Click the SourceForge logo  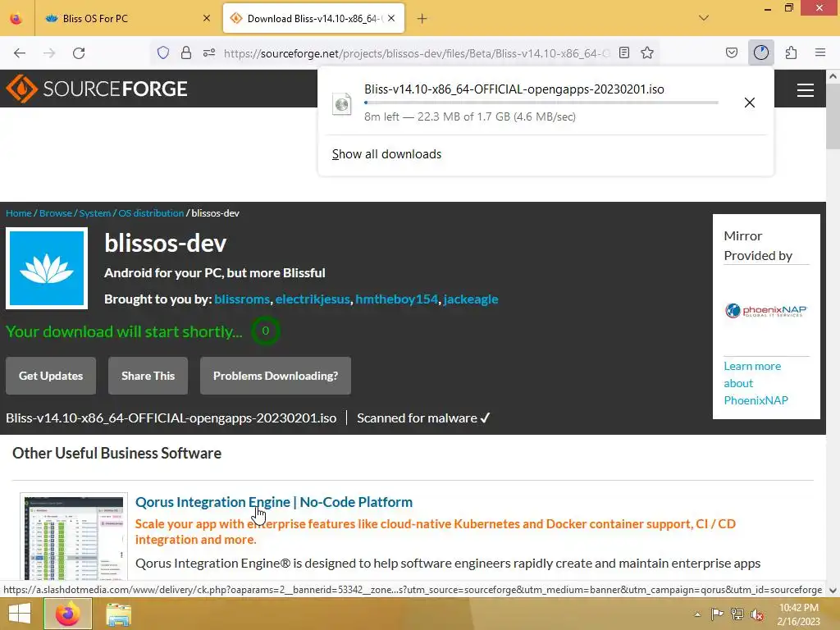pos(97,89)
